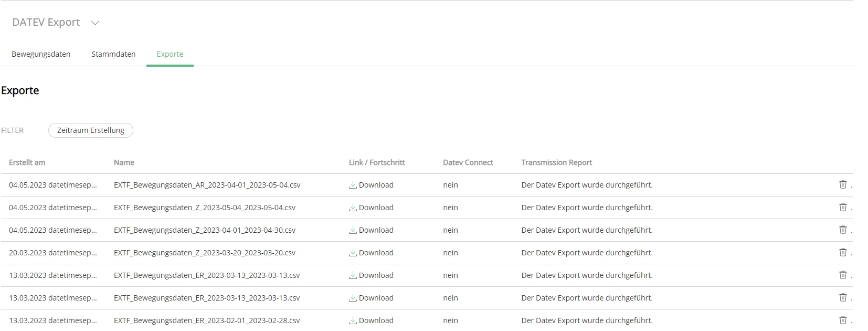Download the AR_2023-04-01_2023-05-04.csv export
This screenshot has height=331, width=868.
371,185
